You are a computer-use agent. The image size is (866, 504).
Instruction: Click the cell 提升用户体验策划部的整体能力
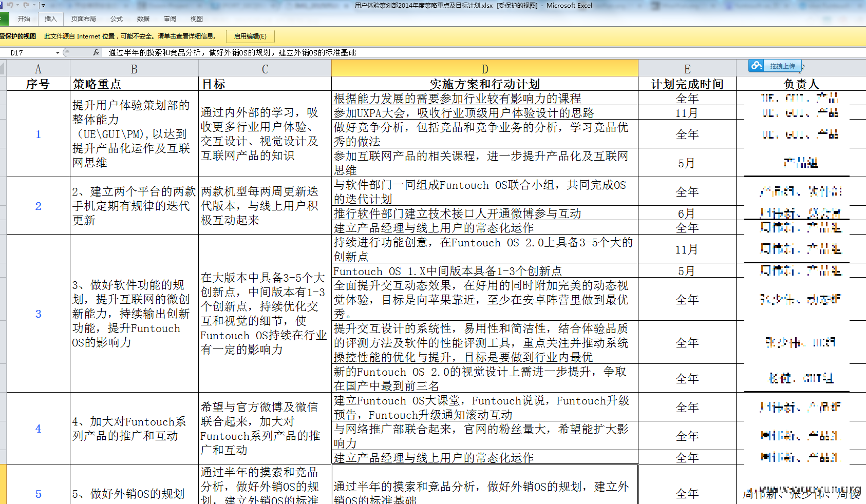pos(134,134)
